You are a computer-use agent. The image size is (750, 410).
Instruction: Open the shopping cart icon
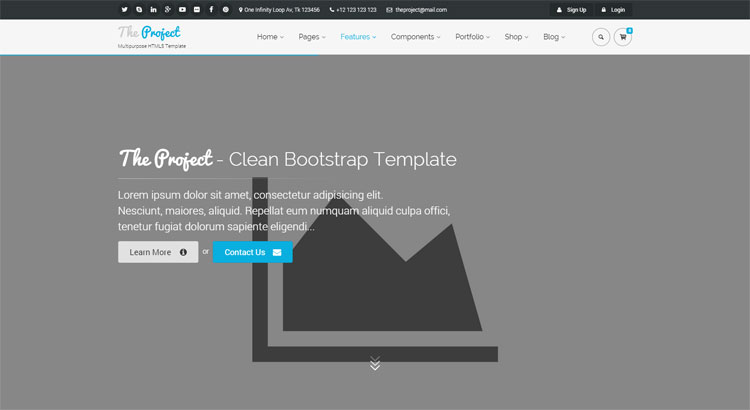623,37
